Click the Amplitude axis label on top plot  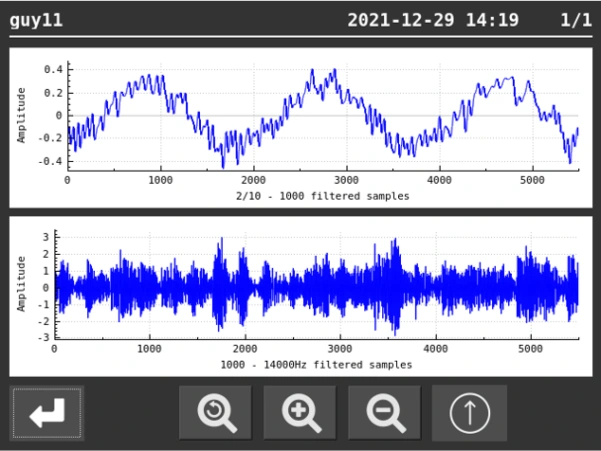21,116
